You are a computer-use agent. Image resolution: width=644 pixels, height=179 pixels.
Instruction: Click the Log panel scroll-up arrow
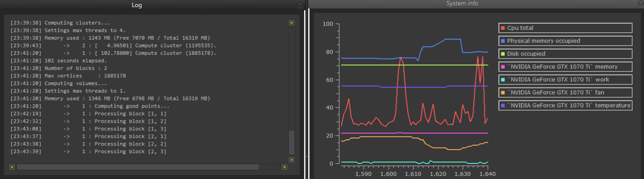coord(292,22)
